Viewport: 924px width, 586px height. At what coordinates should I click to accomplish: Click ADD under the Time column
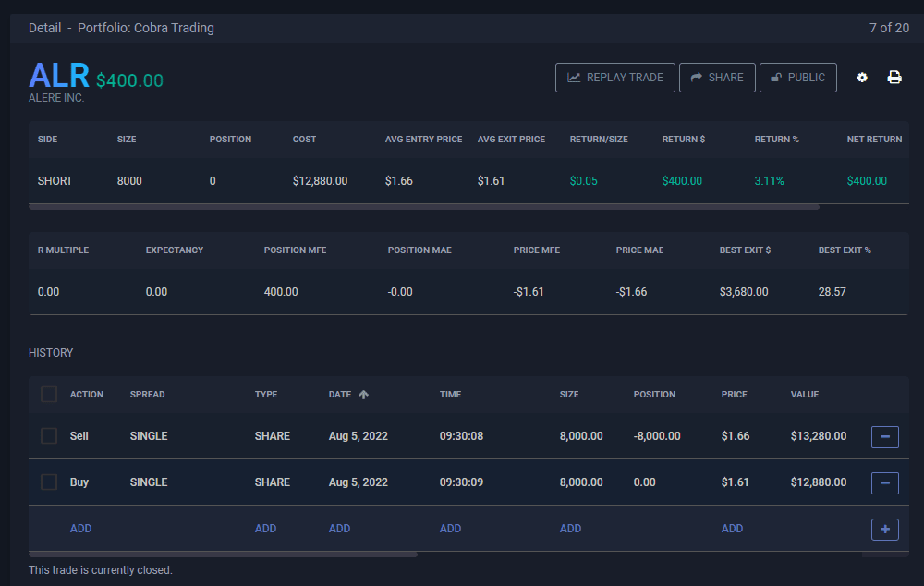(x=450, y=529)
